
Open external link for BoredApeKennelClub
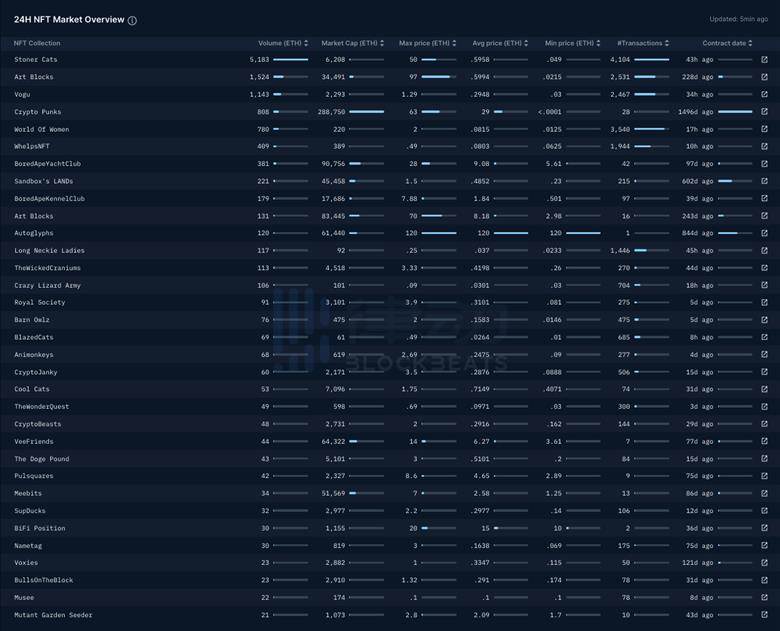point(764,199)
